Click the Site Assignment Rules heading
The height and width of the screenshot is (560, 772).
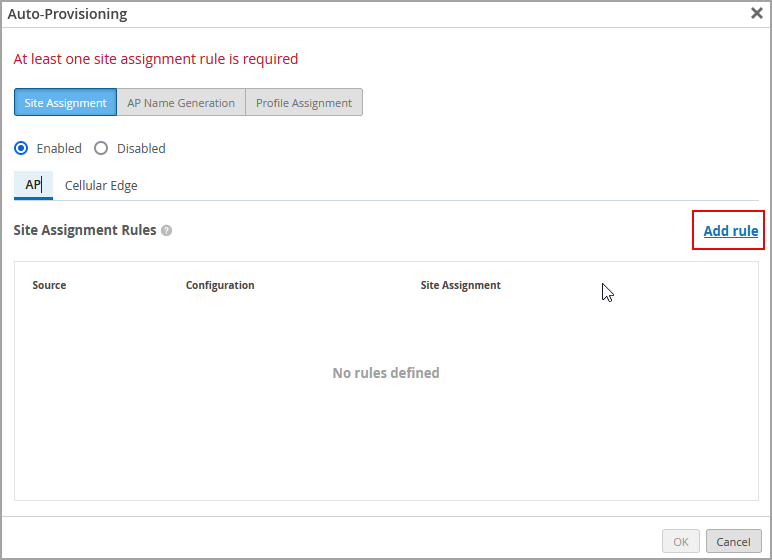tap(85, 230)
